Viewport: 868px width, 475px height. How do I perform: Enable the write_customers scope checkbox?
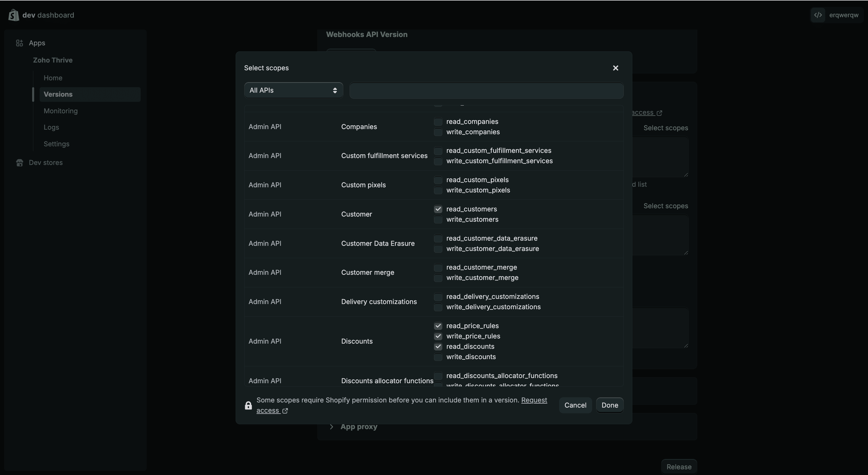coord(438,219)
